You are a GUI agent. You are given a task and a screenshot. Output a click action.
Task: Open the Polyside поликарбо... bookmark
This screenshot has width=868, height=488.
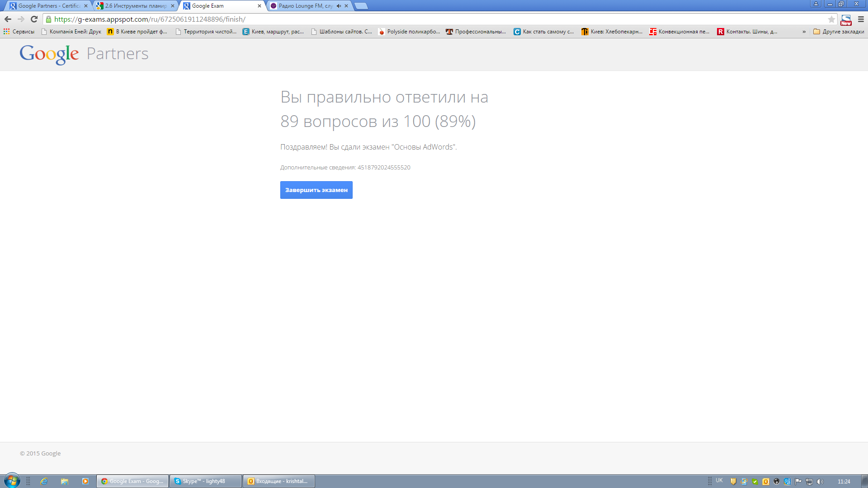[x=409, y=32]
